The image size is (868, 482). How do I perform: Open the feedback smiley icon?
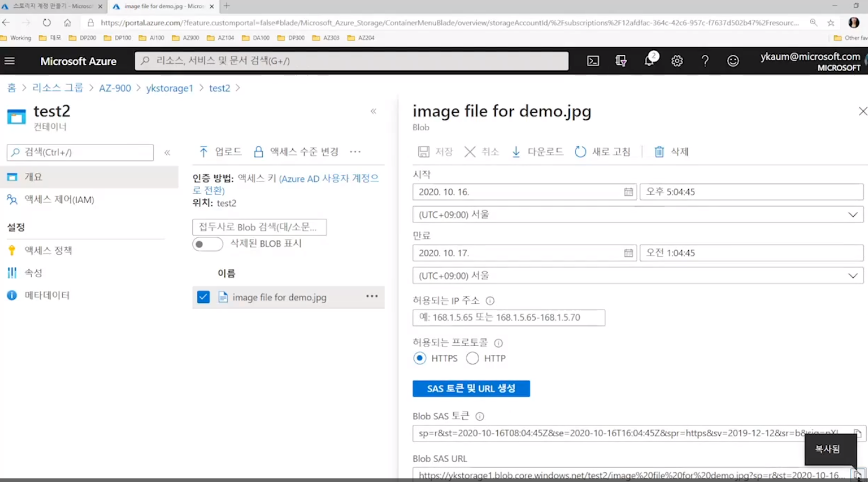coord(733,61)
